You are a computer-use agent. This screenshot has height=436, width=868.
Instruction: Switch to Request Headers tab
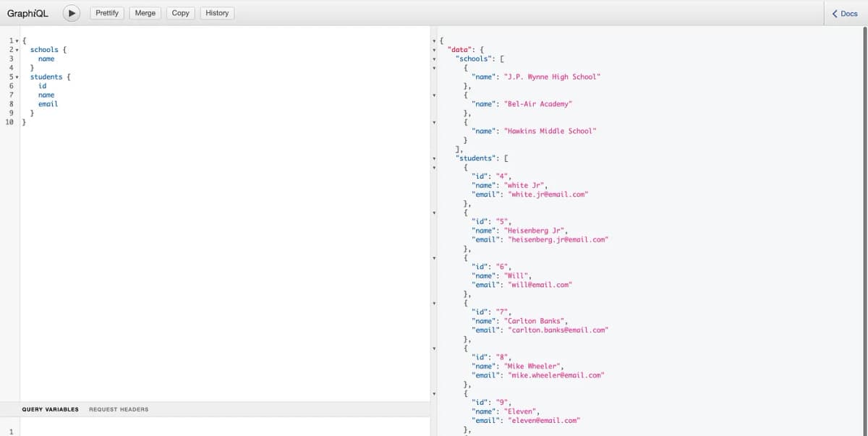coord(119,409)
